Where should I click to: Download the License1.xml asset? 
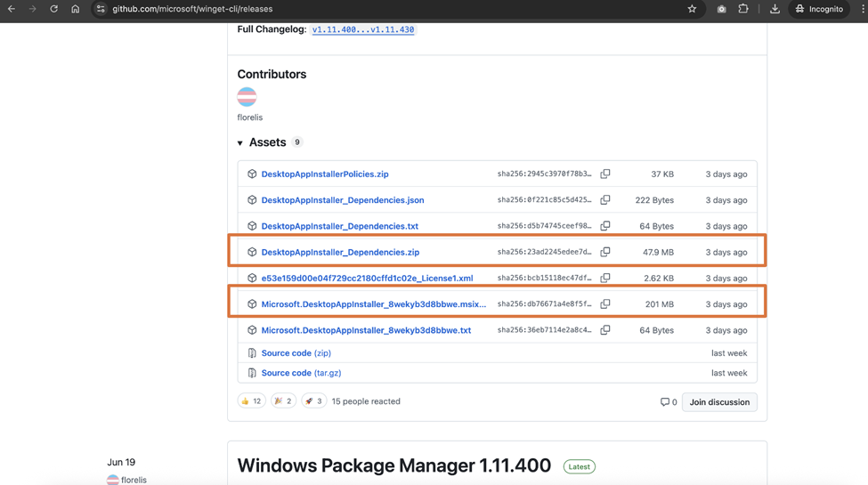pyautogui.click(x=367, y=278)
